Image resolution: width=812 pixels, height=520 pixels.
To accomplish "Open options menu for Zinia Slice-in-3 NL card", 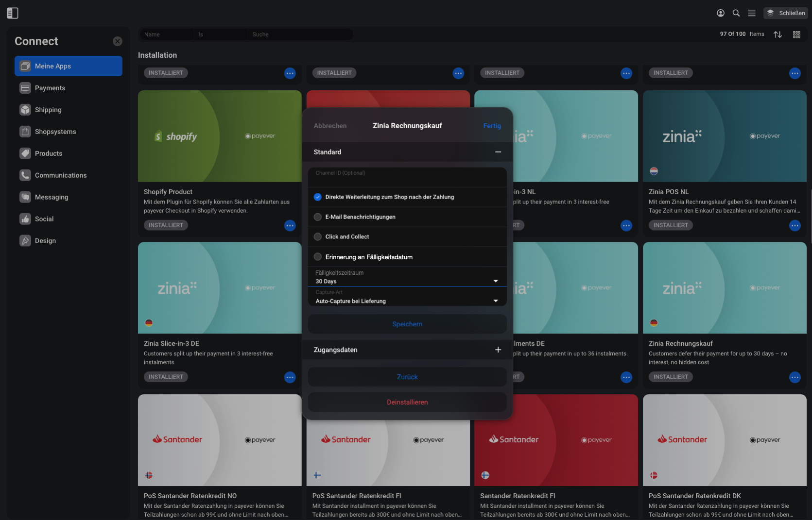I will 626,225.
